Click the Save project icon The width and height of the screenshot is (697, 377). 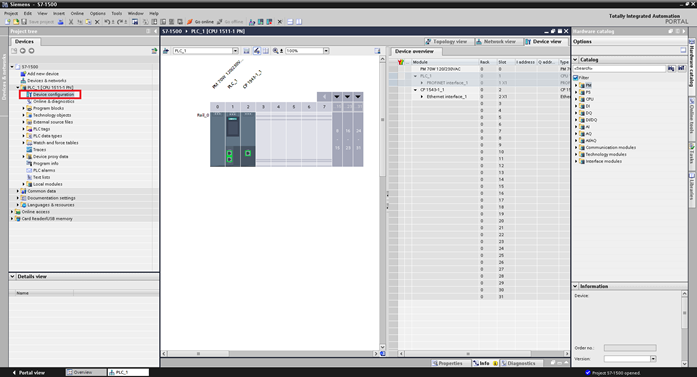click(x=24, y=21)
